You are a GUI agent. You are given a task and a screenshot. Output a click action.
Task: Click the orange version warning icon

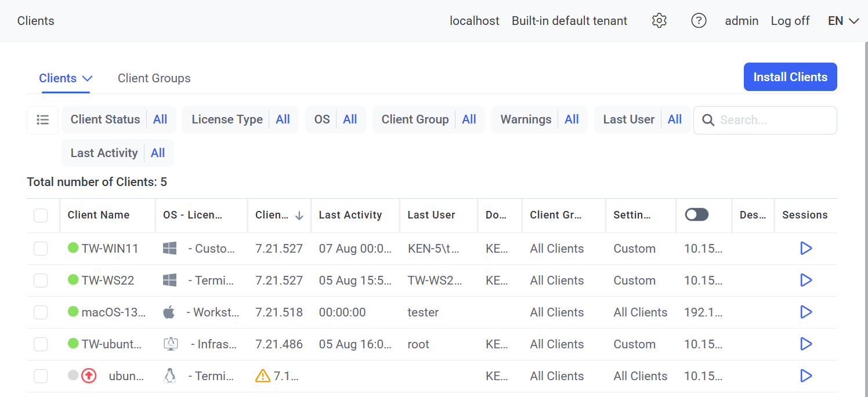point(263,376)
